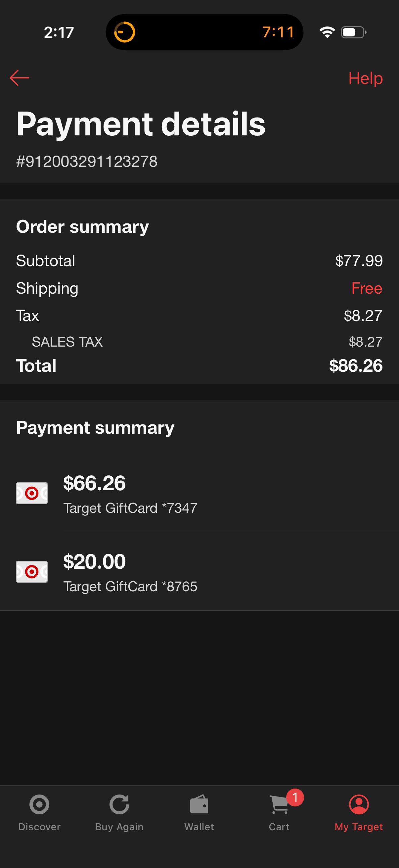Tap the 7:11 timer countdown

[278, 32]
